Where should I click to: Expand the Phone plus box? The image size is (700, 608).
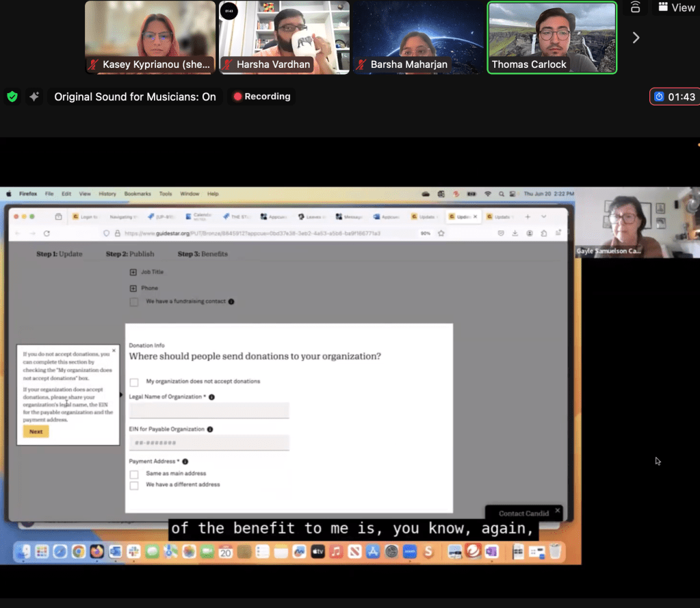point(133,288)
